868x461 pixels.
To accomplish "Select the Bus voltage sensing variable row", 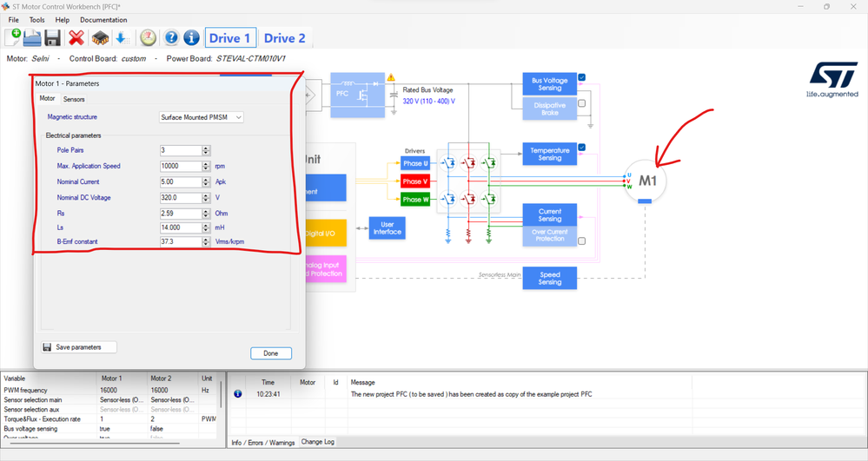I will pyautogui.click(x=109, y=428).
